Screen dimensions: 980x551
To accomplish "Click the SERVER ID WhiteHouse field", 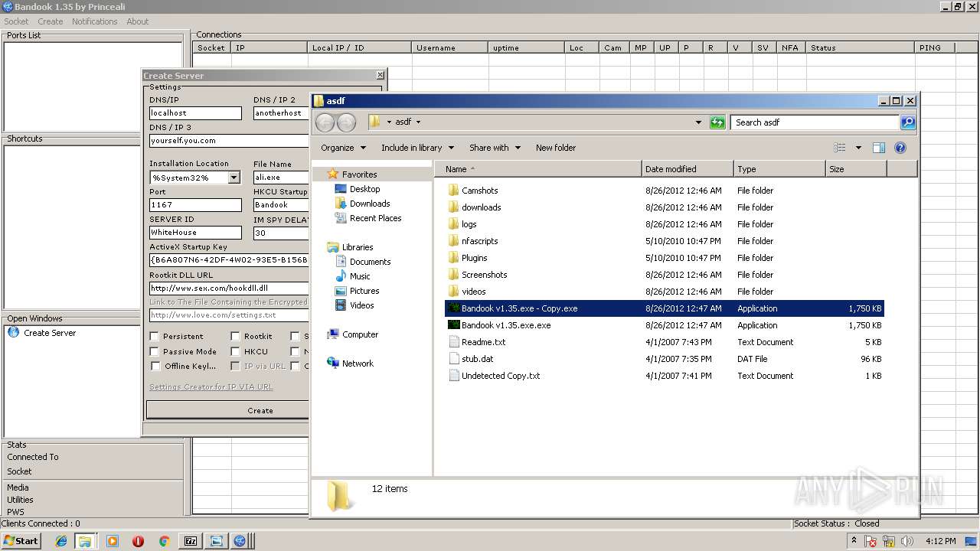I will click(195, 232).
